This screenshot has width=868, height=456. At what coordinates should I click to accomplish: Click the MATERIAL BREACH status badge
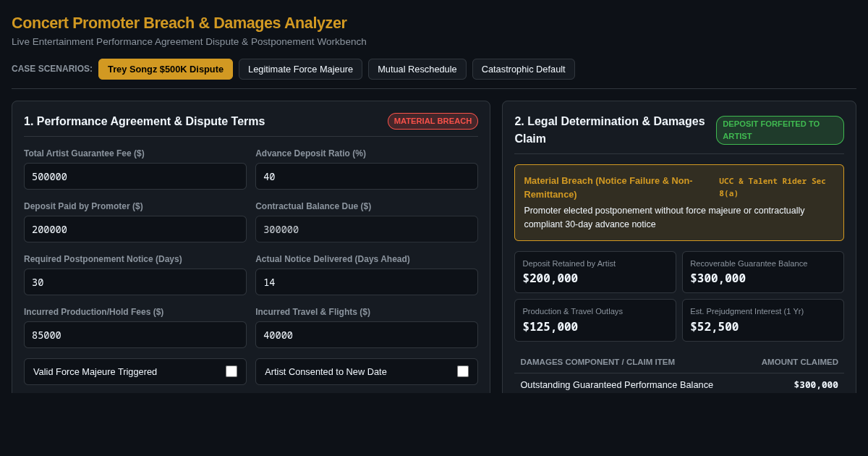pos(433,121)
